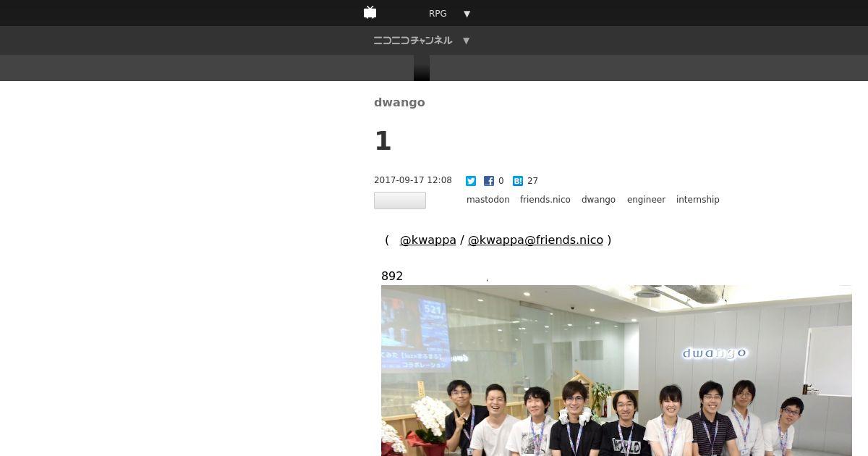Expand the ニコニコチャンネル dropdown arrow

tap(466, 41)
